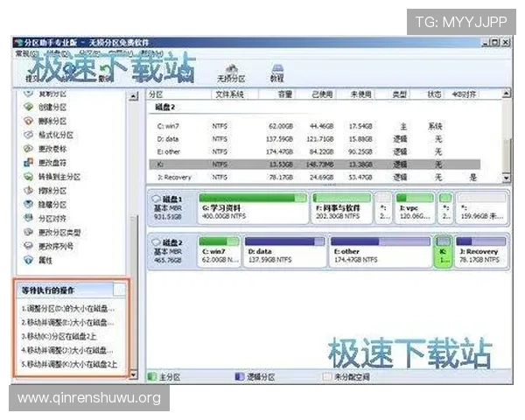The image size is (525, 420).
Task: Select the green K: block on disk 2
Action: click(x=444, y=251)
